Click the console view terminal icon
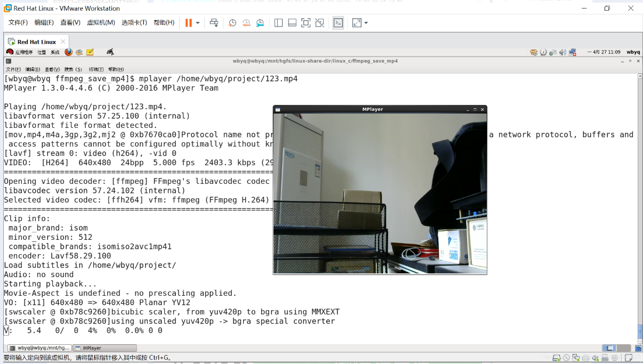 tap(338, 23)
